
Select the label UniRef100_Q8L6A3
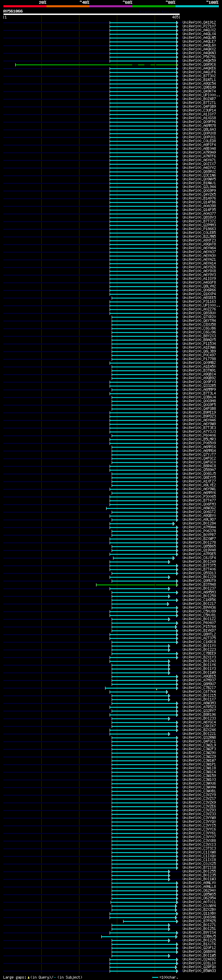pyautogui.click(x=199, y=130)
